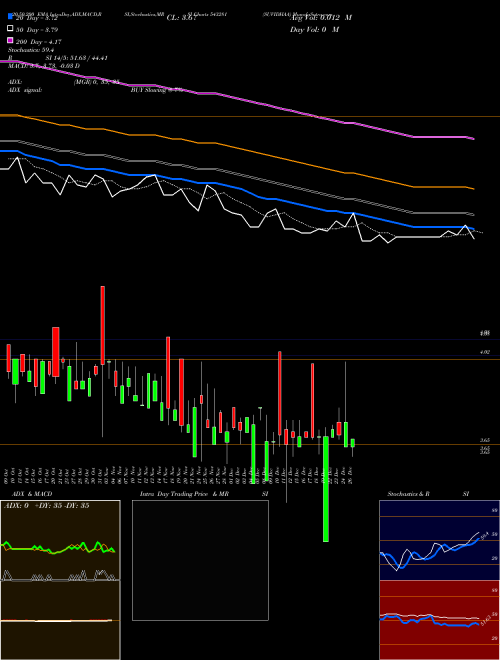Click the 3.65 price axis label

(484, 440)
